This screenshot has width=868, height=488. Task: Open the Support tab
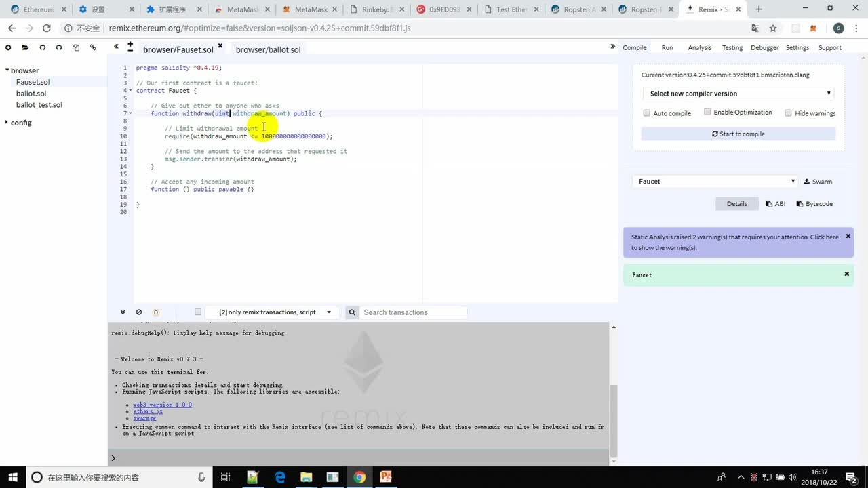pyautogui.click(x=829, y=47)
